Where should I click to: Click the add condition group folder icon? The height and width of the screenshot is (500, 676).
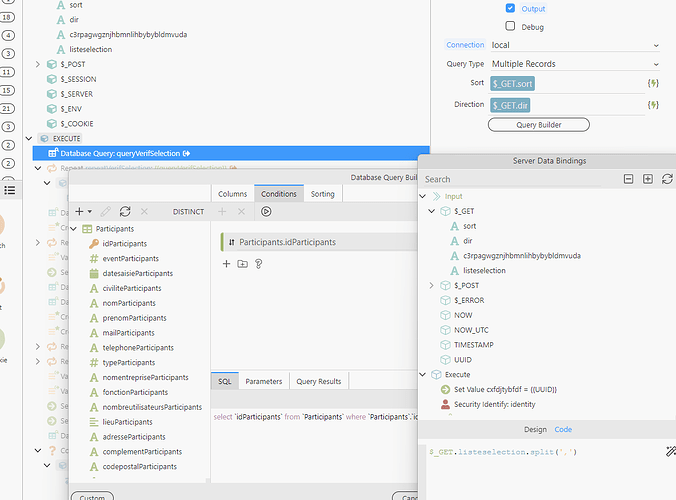tap(242, 264)
